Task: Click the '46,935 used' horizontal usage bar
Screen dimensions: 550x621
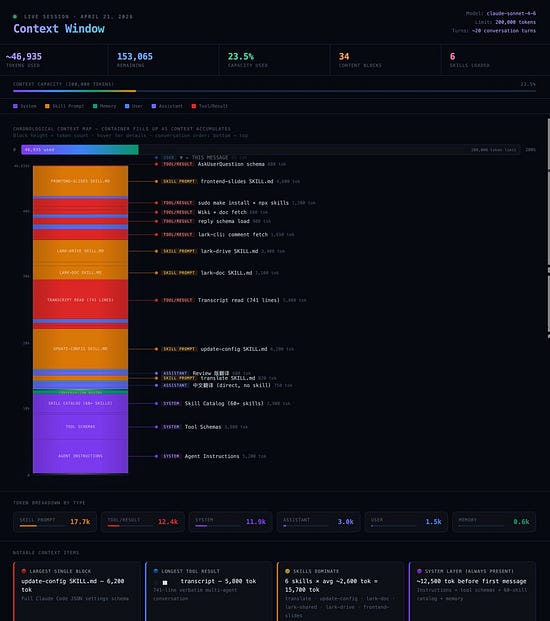Action: [x=80, y=150]
